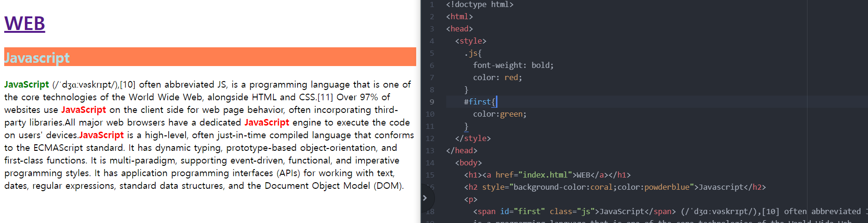Click 'font-weight: bold;' declaration
This screenshot has height=223, width=868.
click(513, 65)
